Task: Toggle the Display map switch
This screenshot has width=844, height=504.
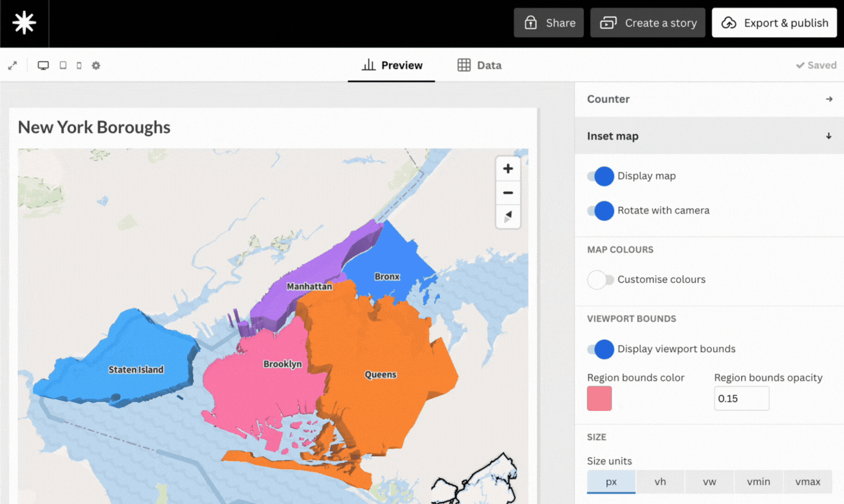Action: coord(601,176)
